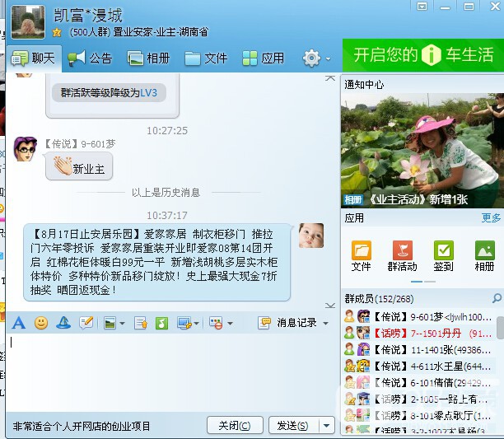Click the message input text area
Screen dimensions: 504x439
(165, 371)
